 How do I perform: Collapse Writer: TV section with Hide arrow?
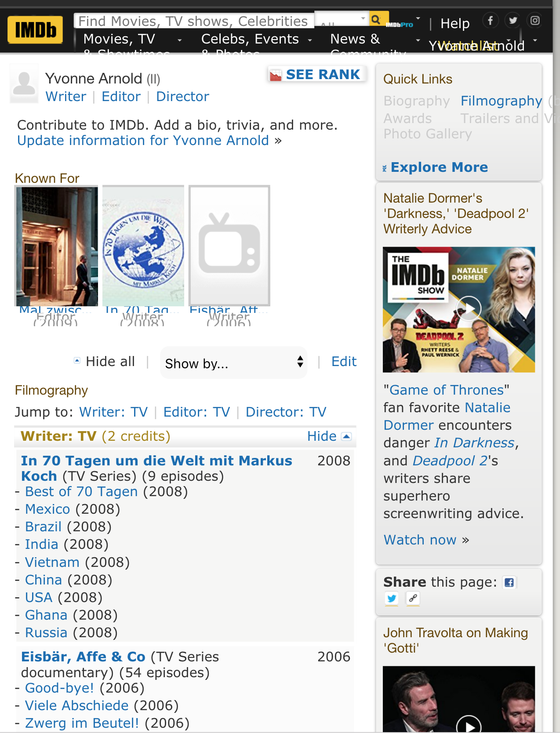[x=346, y=436]
